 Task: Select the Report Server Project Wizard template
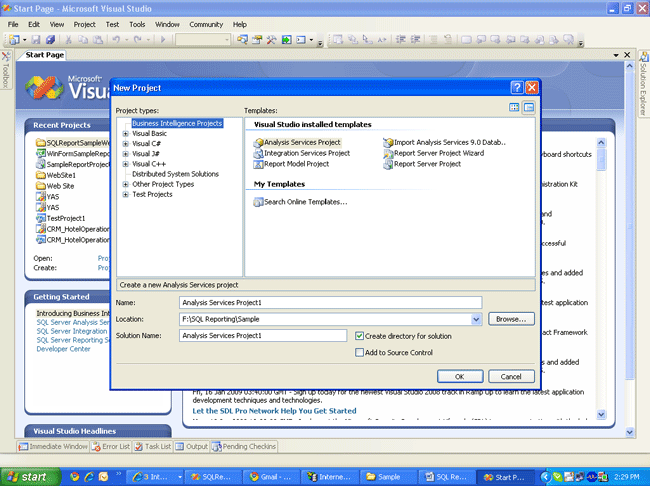coord(434,153)
